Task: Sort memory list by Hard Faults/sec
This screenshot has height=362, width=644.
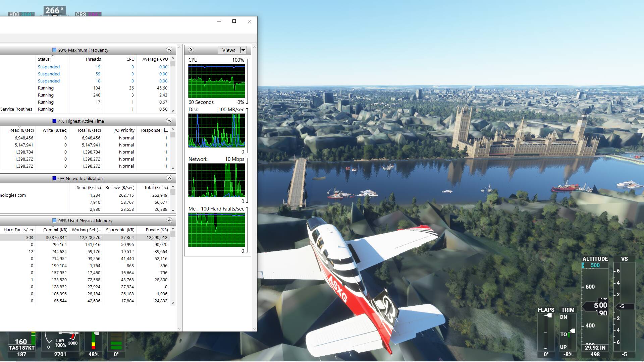Action: [18, 230]
